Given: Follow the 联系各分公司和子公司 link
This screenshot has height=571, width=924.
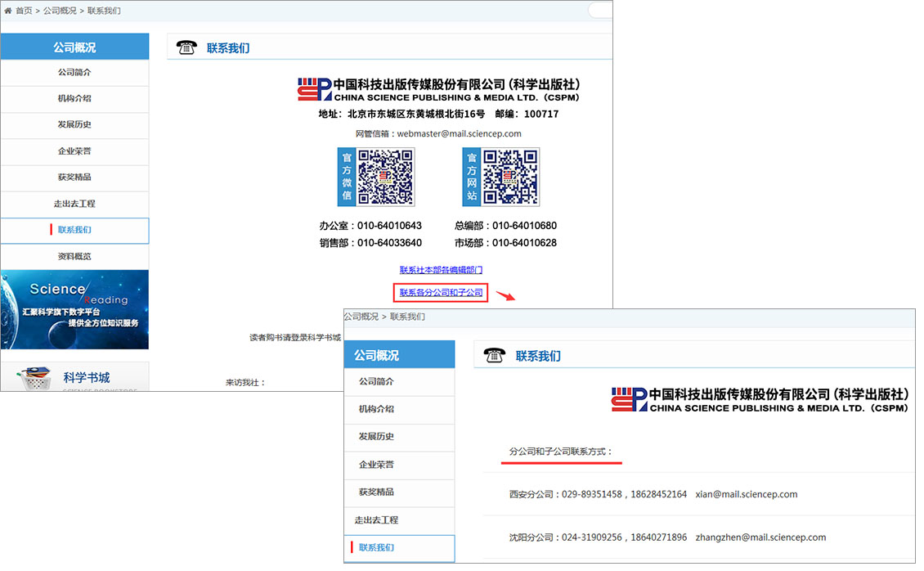Looking at the screenshot, I should (441, 292).
